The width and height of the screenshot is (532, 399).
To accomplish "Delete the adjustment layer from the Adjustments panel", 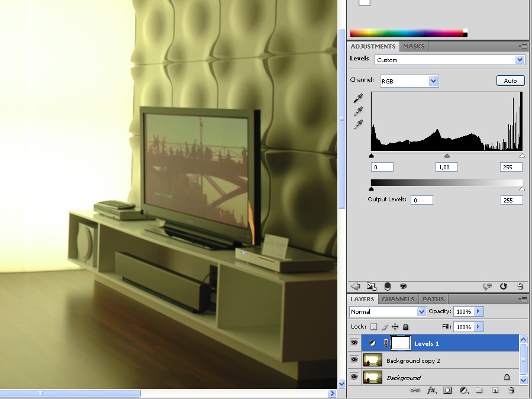I will [x=520, y=287].
